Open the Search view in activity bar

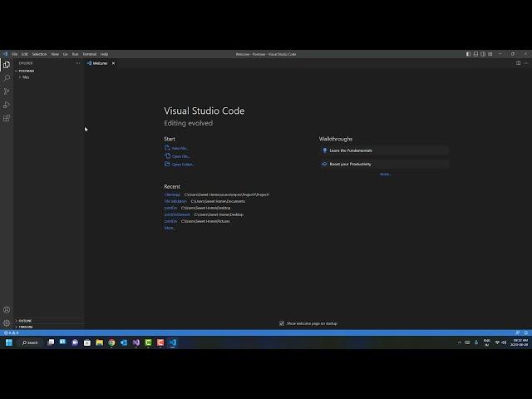pos(7,77)
